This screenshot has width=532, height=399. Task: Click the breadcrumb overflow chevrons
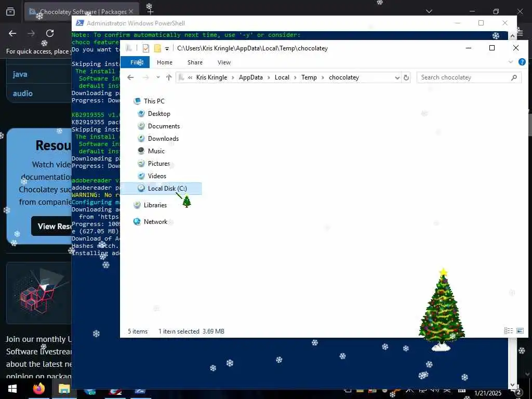[190, 78]
